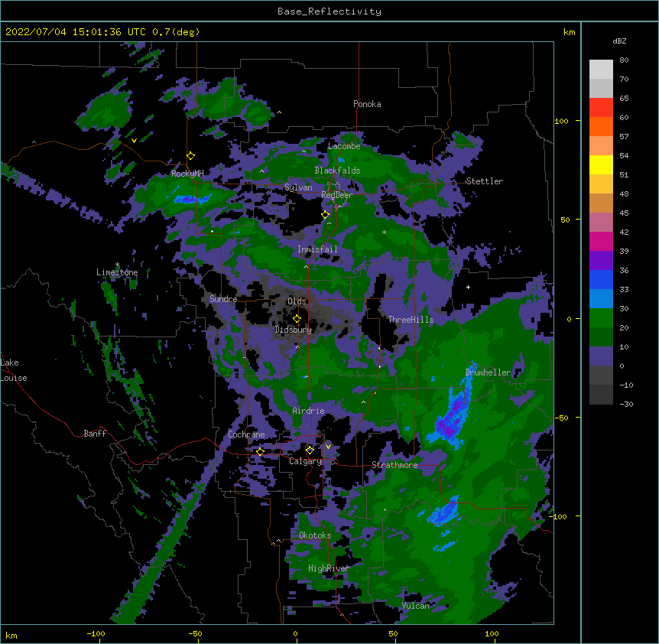Click the blue echo cell southeast of RockyMH
The height and width of the screenshot is (644, 659).
pyautogui.click(x=191, y=199)
